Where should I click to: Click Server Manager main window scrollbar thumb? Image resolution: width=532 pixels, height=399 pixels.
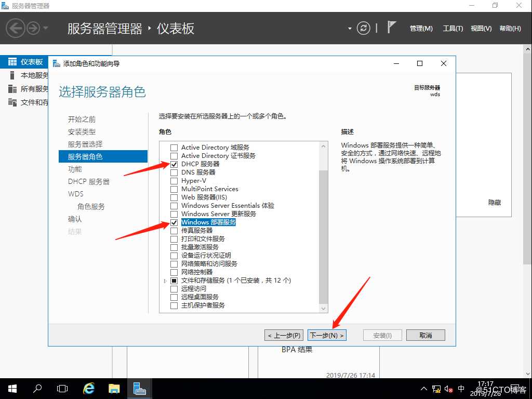528,159
